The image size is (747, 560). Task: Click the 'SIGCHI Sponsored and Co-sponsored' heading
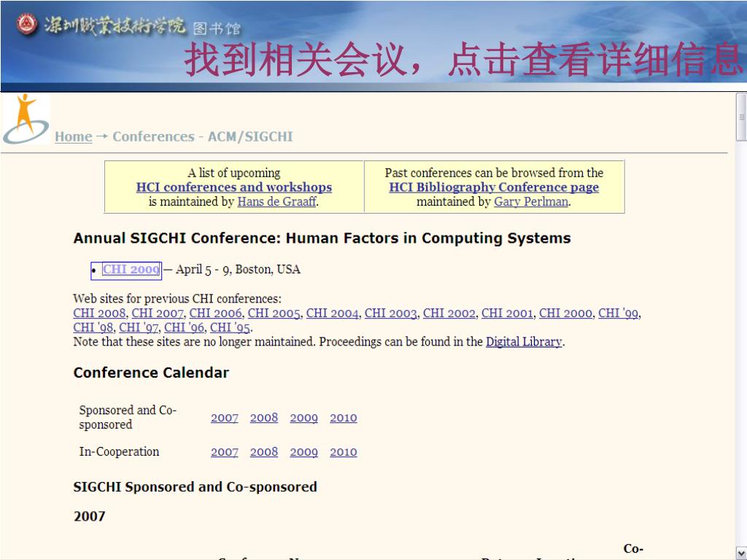196,486
